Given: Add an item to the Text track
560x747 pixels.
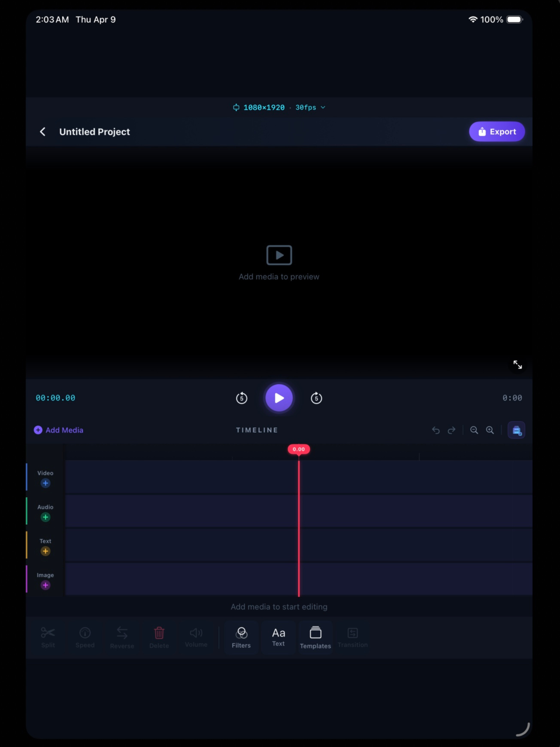Looking at the screenshot, I should 45,551.
